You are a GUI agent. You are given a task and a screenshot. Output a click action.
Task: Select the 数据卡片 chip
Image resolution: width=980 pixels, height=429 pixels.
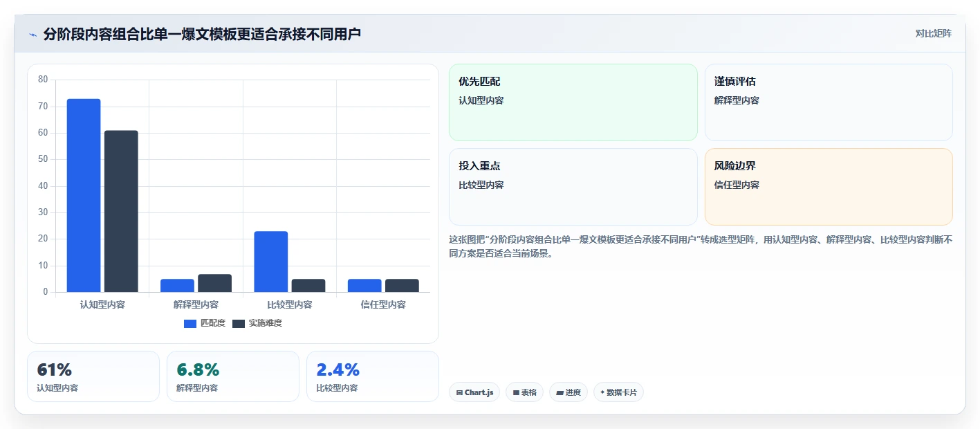click(618, 392)
